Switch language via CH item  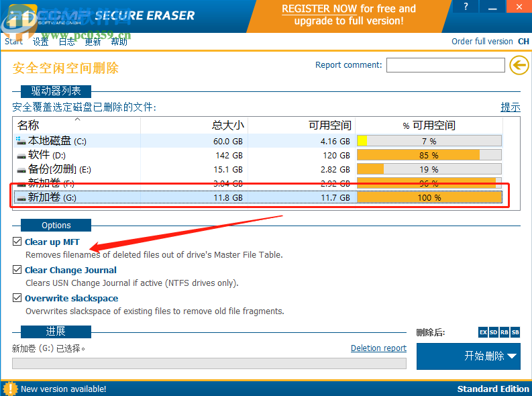point(523,42)
